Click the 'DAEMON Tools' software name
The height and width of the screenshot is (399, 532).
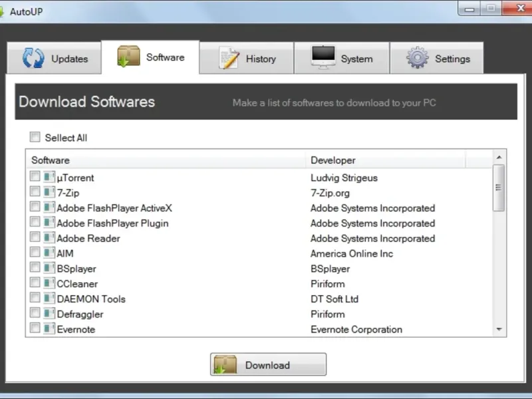91,299
